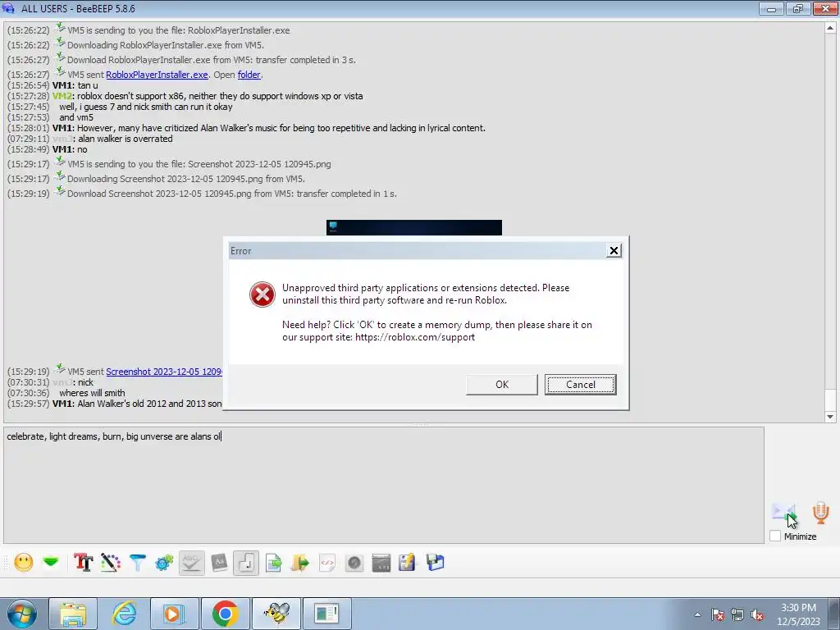Click the network tray icon
The image size is (840, 630).
point(737,614)
